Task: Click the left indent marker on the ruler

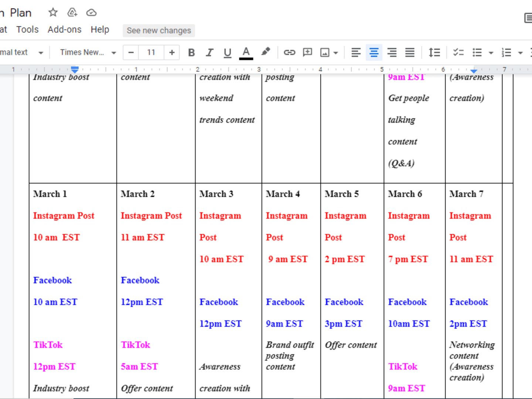Action: tap(75, 71)
